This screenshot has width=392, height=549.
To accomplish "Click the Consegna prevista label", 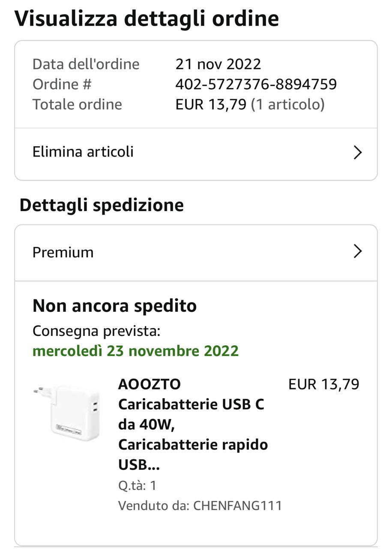I will 96,331.
